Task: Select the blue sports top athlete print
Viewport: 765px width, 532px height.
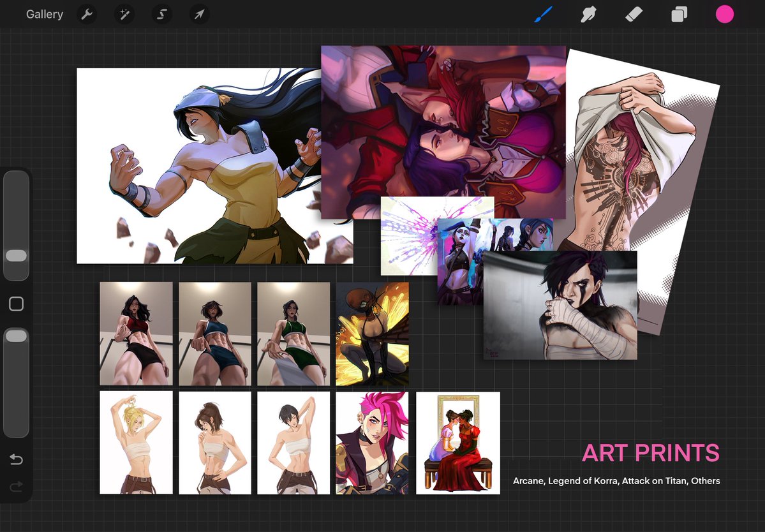Action: click(214, 334)
